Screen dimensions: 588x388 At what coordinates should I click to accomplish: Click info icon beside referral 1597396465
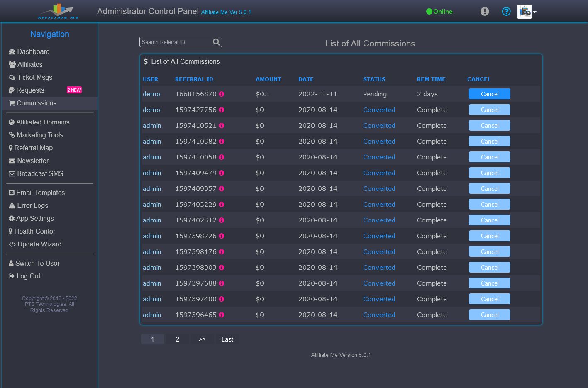pos(222,315)
